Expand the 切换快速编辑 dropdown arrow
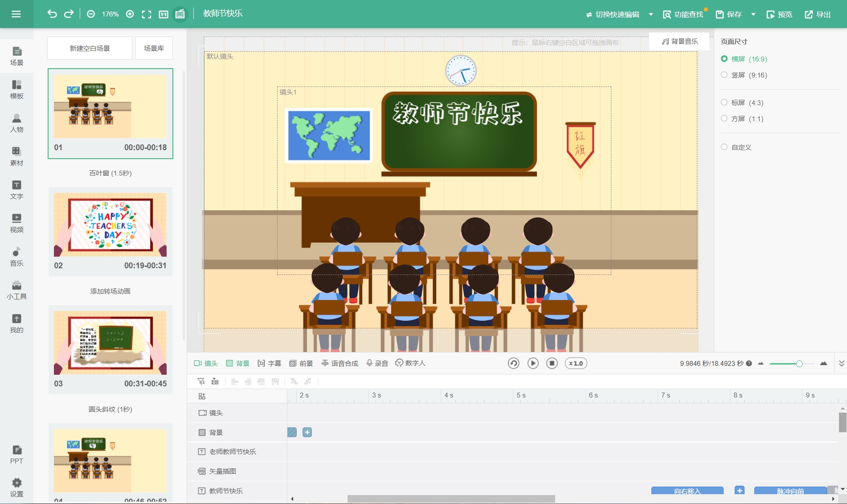Image resolution: width=847 pixels, height=504 pixels. point(651,14)
